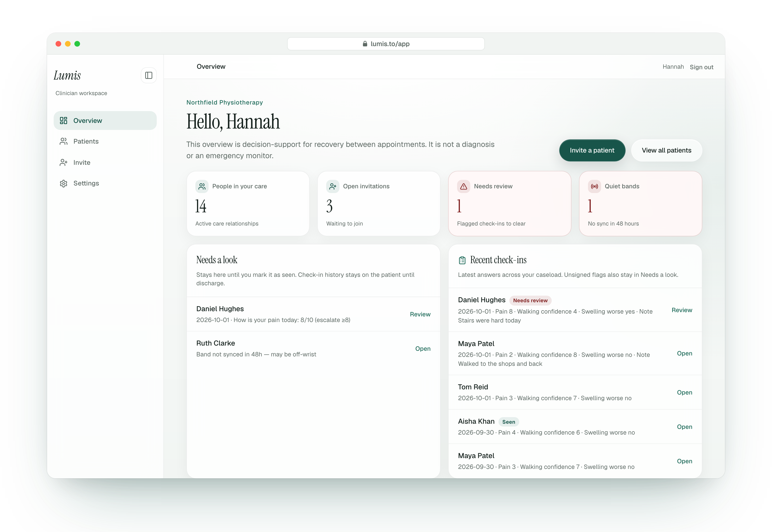Open Invite from the sidebar
772x532 pixels.
pyautogui.click(x=105, y=162)
